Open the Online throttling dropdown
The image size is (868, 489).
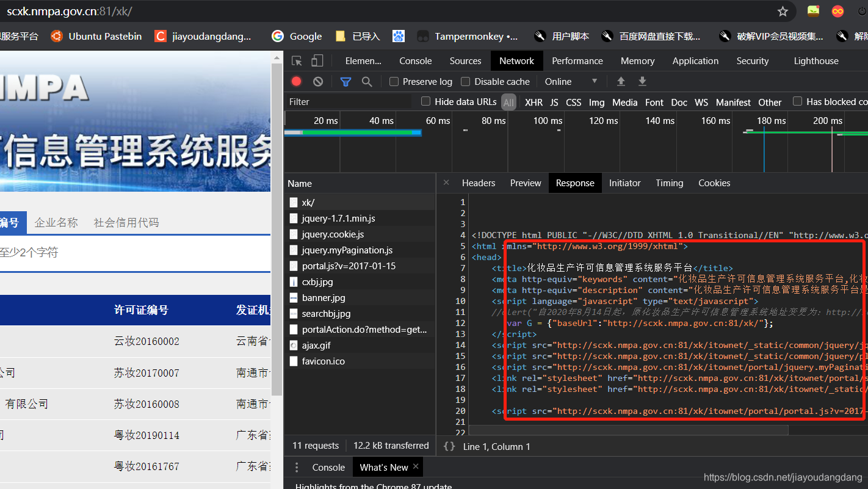[571, 82]
